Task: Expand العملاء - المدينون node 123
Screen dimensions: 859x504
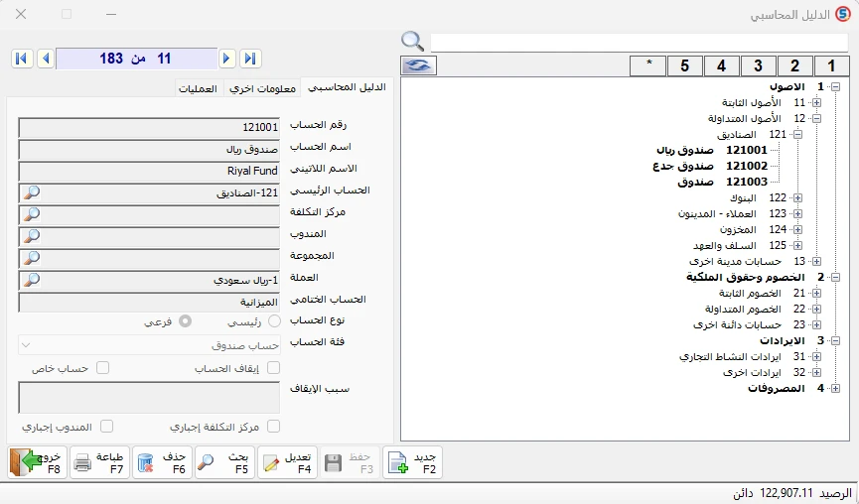Action: tap(798, 213)
